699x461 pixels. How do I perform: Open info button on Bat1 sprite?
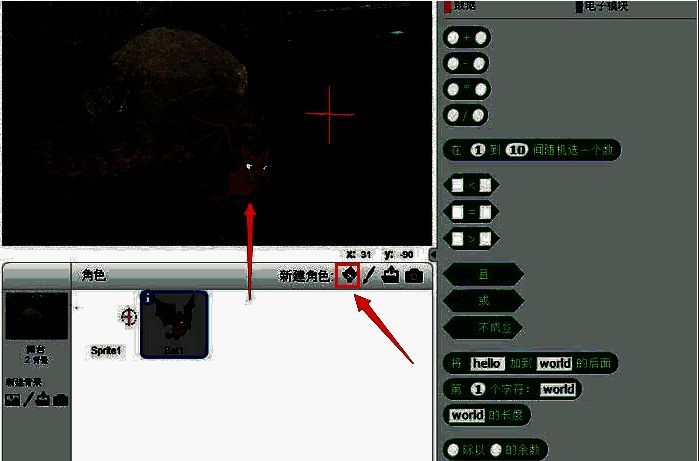(148, 297)
